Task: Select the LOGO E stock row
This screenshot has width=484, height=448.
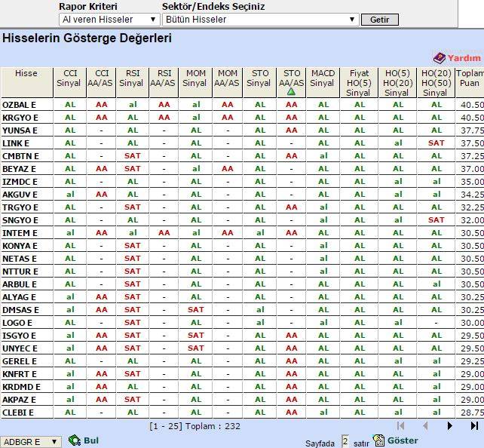Action: click(17, 323)
